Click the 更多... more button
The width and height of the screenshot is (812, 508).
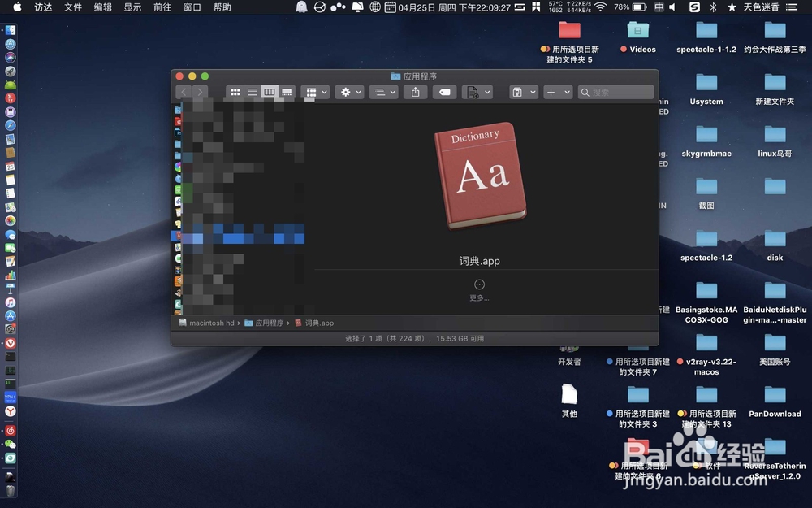click(480, 290)
